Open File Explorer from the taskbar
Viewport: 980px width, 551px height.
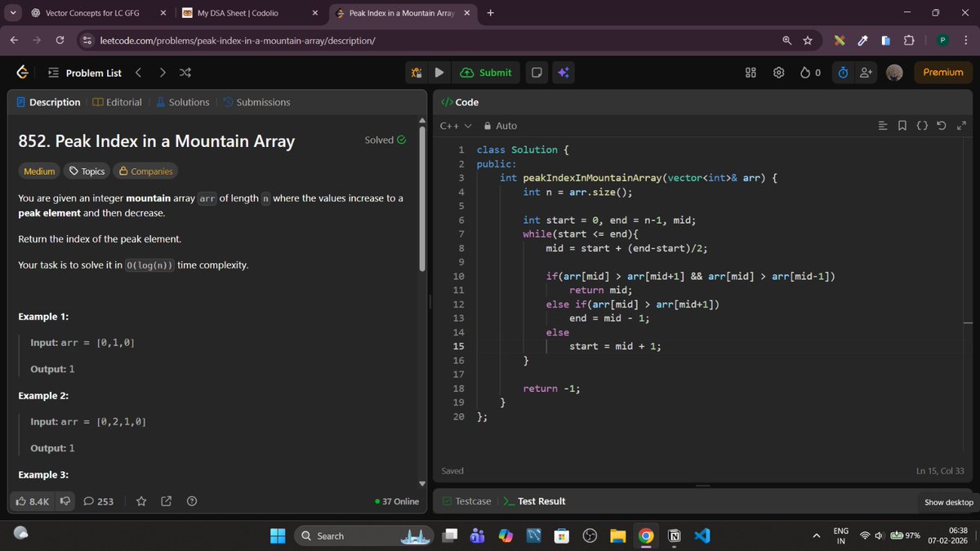618,535
